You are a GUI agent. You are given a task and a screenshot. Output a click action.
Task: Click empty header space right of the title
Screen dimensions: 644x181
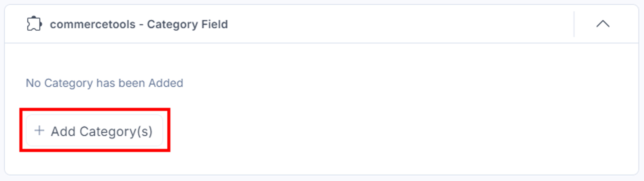(x=400, y=24)
